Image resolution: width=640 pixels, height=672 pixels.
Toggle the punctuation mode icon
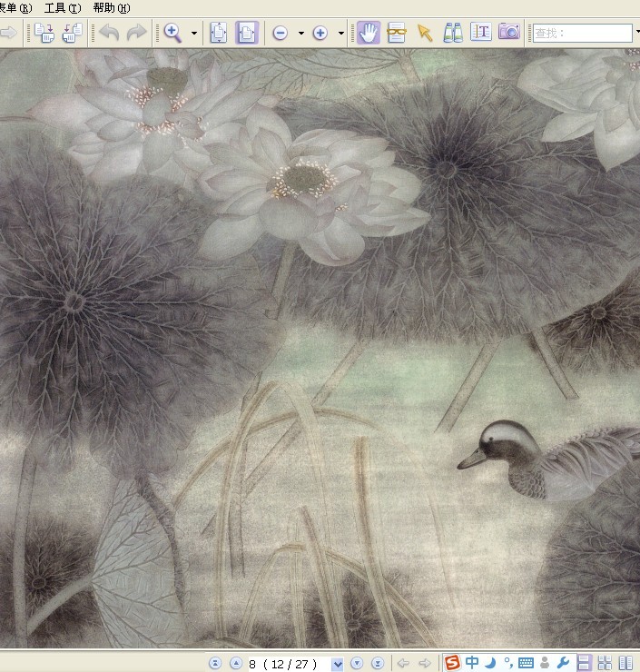(x=508, y=663)
